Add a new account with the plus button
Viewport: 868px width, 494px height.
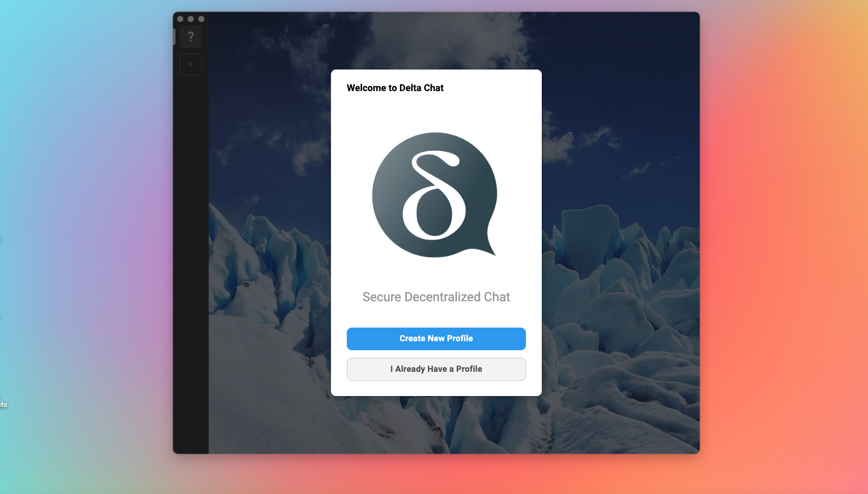pos(191,64)
